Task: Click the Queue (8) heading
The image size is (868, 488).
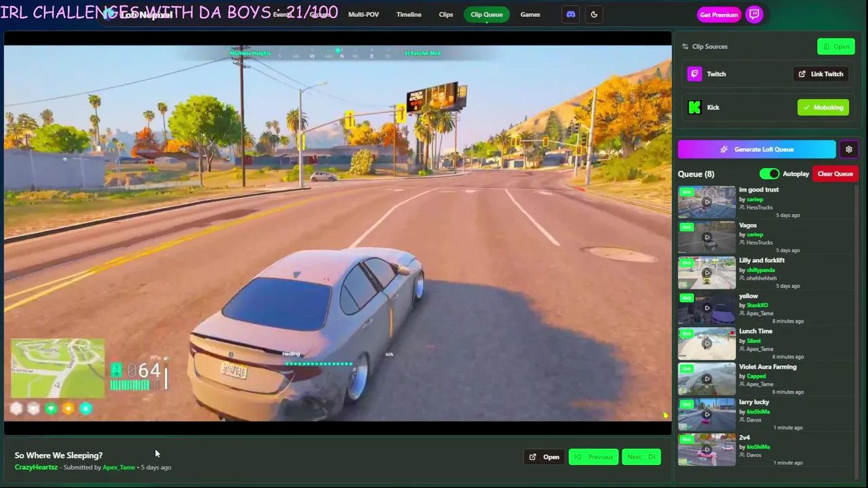Action: 696,174
